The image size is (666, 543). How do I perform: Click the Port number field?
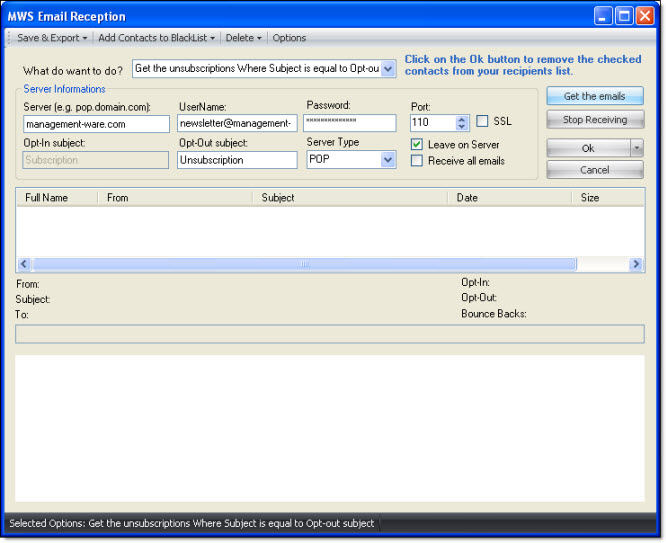(x=433, y=123)
